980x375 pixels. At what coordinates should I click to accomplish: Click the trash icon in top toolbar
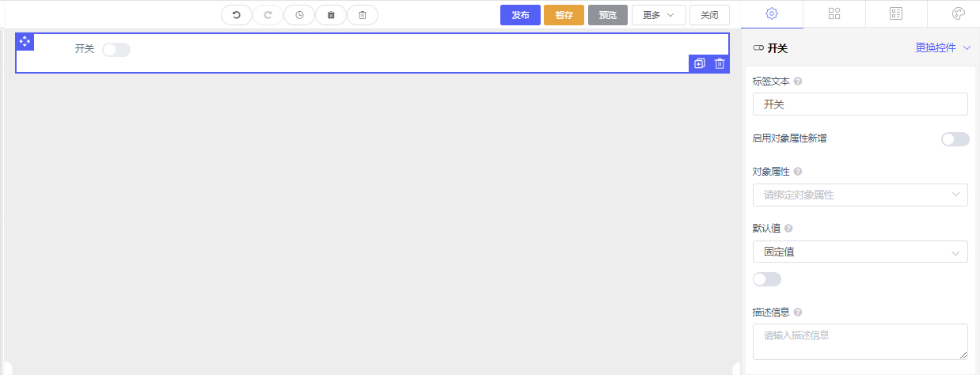[x=363, y=15]
